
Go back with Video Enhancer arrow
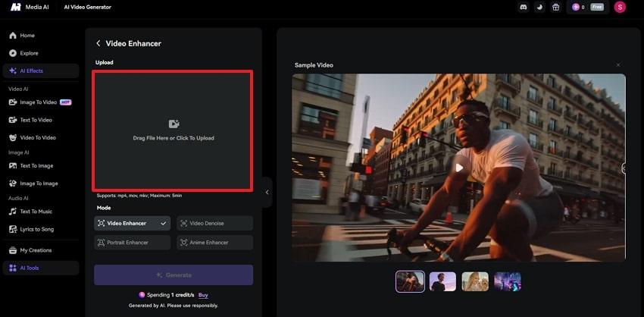(98, 43)
